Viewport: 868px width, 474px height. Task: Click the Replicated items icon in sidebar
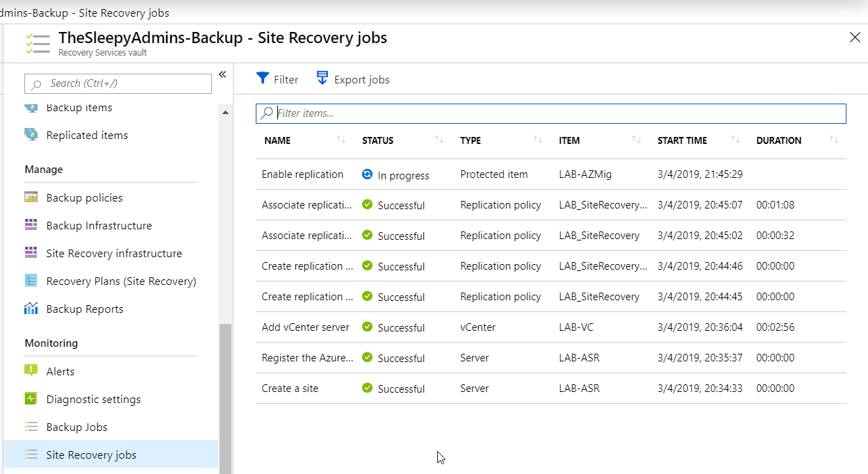pyautogui.click(x=31, y=134)
